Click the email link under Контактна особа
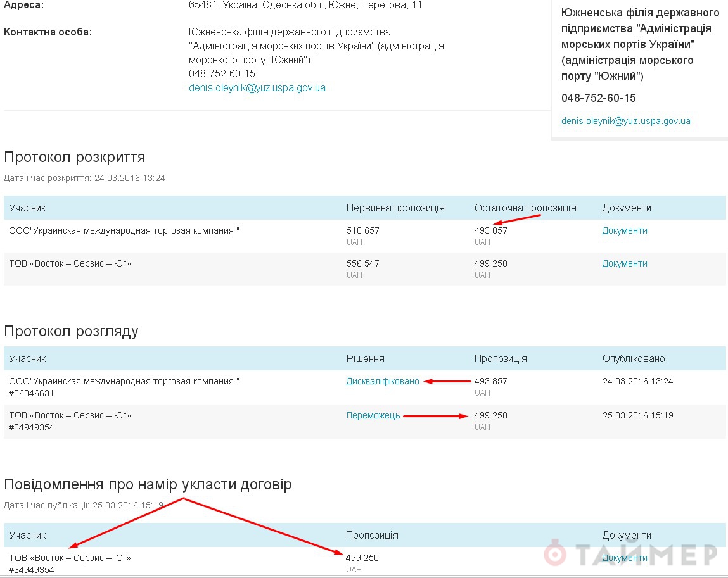Screen dimensions: 728x578 point(257,88)
